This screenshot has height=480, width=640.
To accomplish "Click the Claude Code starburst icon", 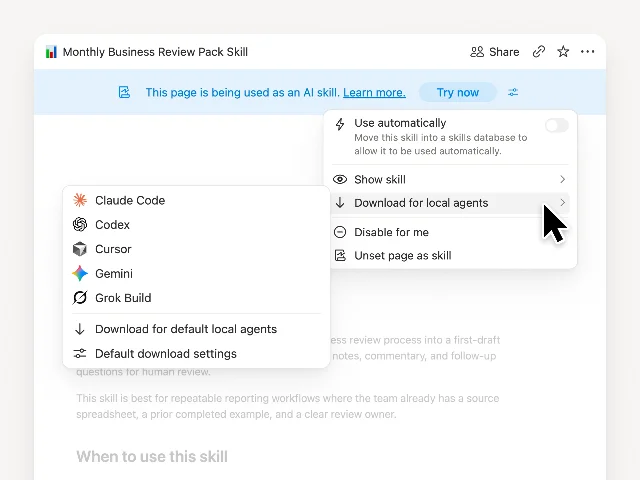I will click(x=80, y=200).
